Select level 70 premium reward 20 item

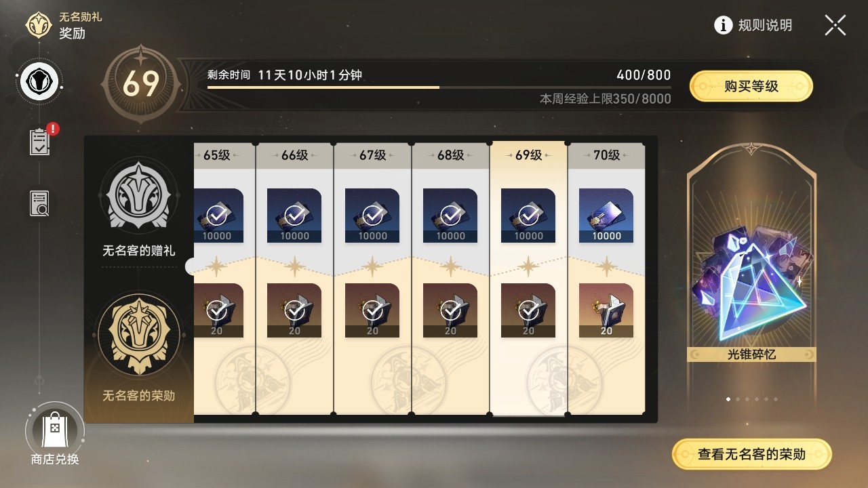[606, 310]
